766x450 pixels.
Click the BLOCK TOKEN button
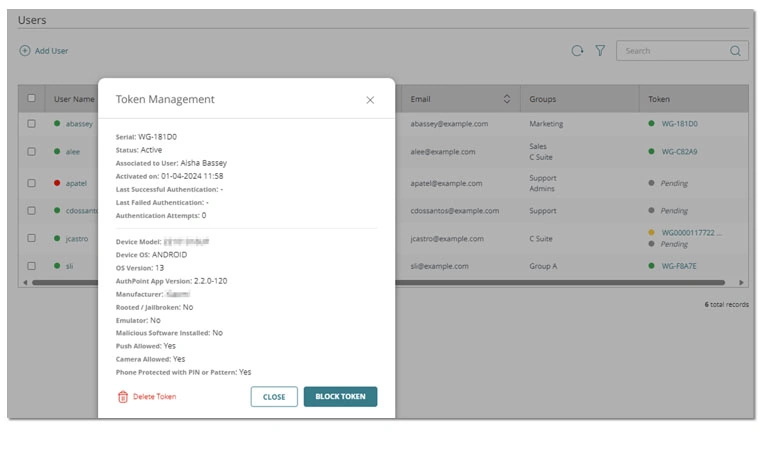tap(340, 397)
